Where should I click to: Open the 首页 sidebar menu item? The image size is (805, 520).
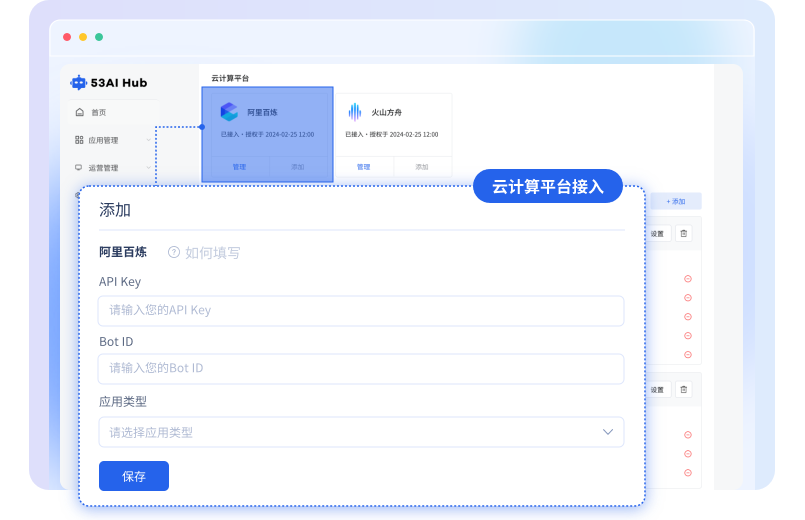113,112
